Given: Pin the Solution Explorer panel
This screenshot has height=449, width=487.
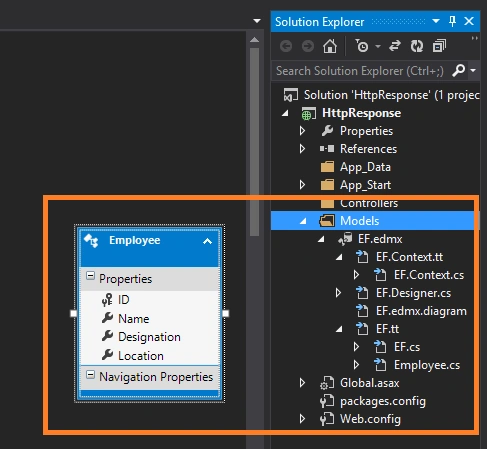Looking at the screenshot, I should (452, 21).
